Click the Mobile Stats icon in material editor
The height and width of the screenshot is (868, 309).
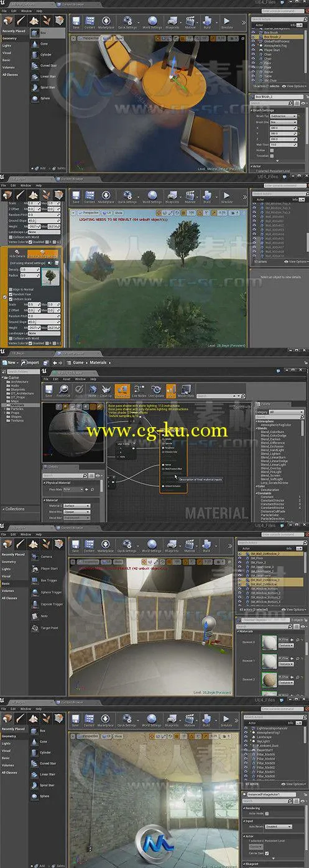[x=186, y=391]
